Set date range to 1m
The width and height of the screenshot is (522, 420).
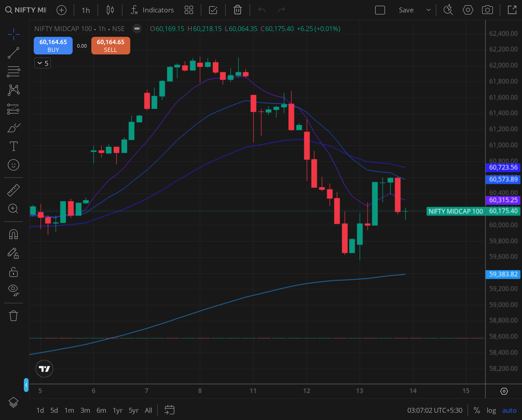tap(69, 410)
